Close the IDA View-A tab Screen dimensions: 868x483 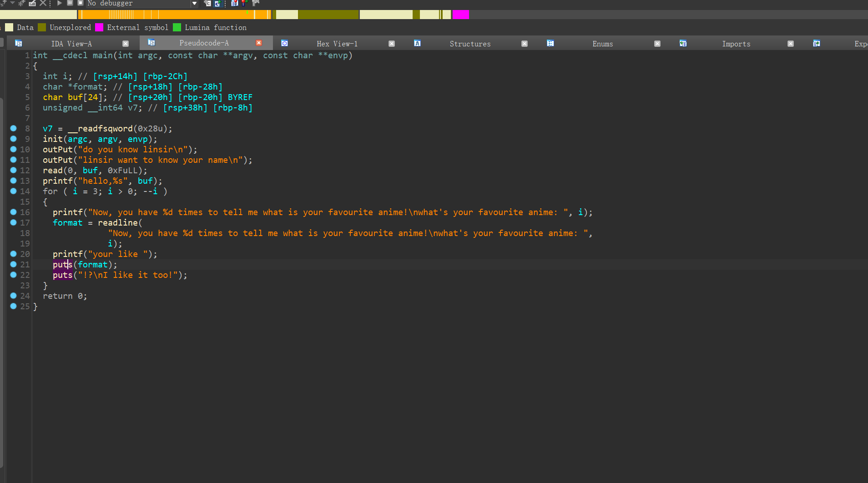point(126,44)
